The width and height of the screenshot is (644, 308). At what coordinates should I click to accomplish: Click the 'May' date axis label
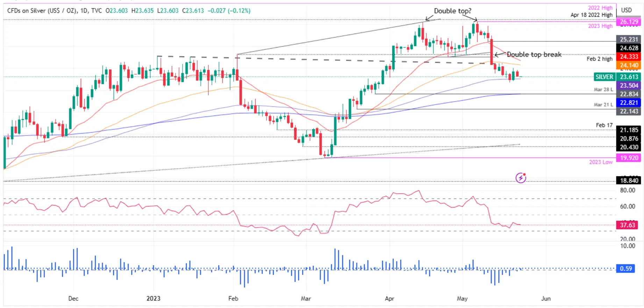click(x=462, y=299)
